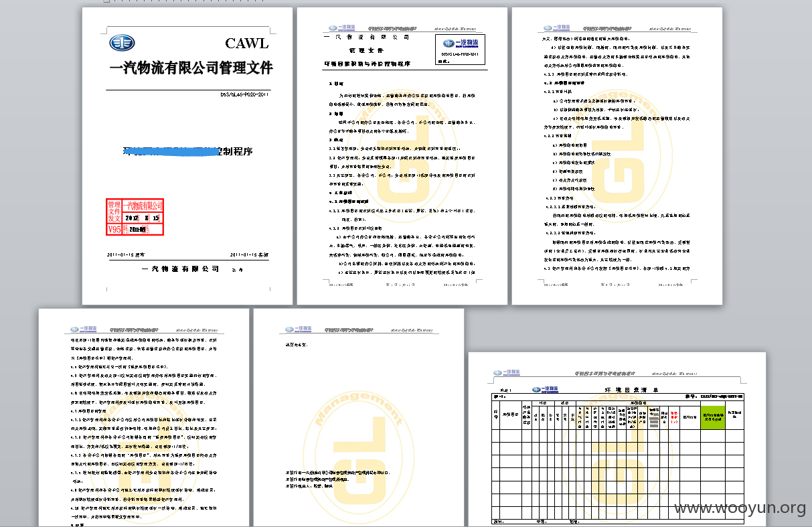The width and height of the screenshot is (812, 527).
Task: Click the green header cell in the table
Action: click(712, 417)
